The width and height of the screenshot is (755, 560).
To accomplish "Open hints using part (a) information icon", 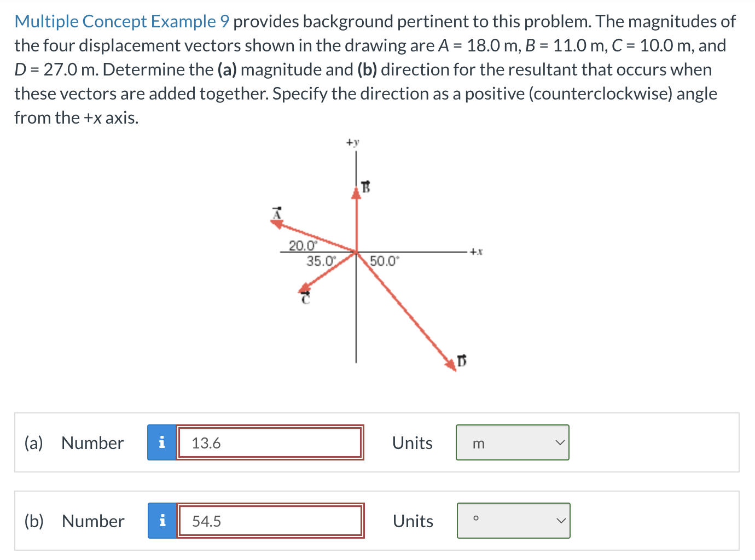I will point(161,442).
